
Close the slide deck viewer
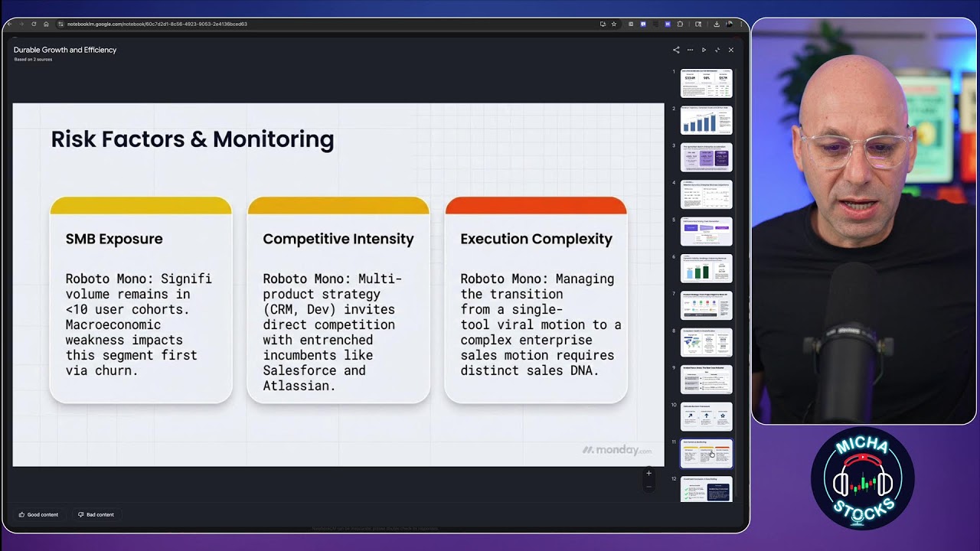point(731,50)
